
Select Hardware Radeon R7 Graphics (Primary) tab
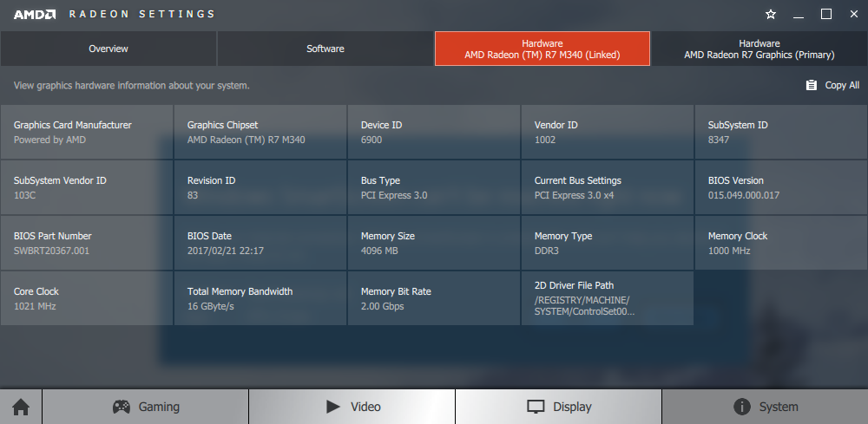(759, 49)
